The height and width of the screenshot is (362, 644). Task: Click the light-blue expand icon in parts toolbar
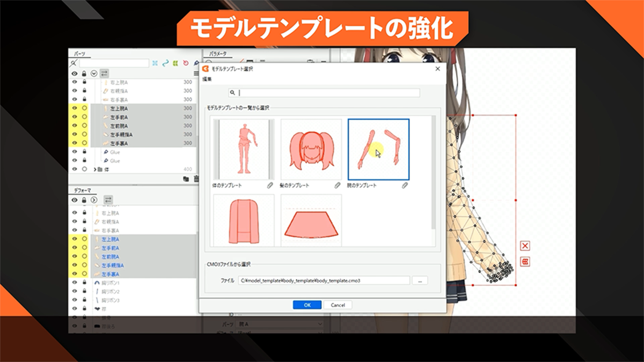pyautogui.click(x=155, y=63)
